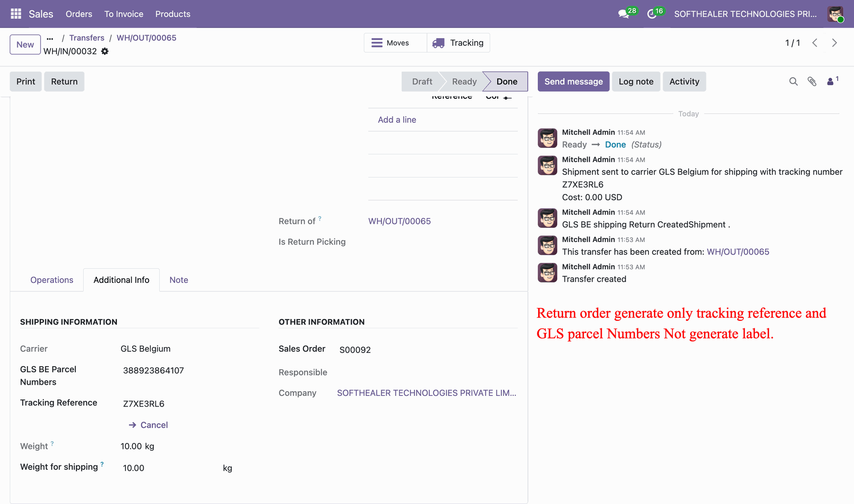Open the WH/OUT/00065 Return of link
Viewport: 854px width, 504px height.
(399, 221)
